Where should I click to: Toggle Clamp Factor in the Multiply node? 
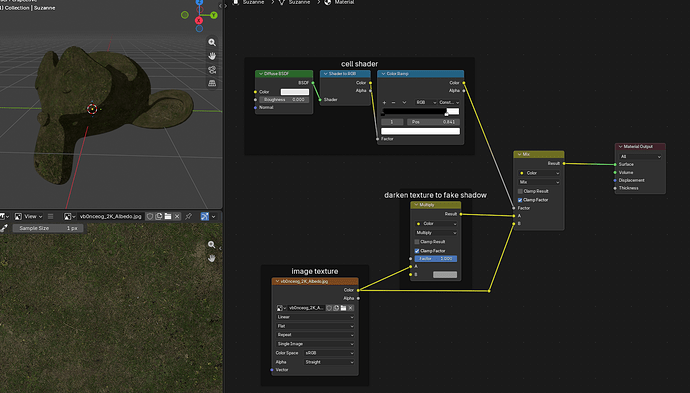click(x=417, y=250)
